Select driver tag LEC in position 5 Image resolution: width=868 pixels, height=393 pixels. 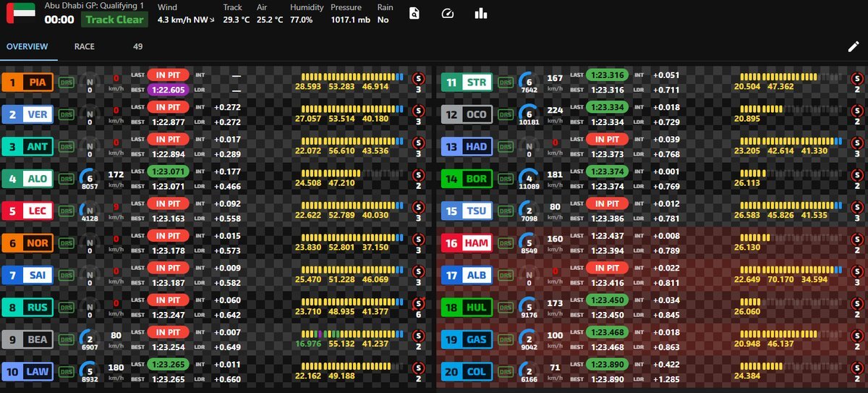27,211
